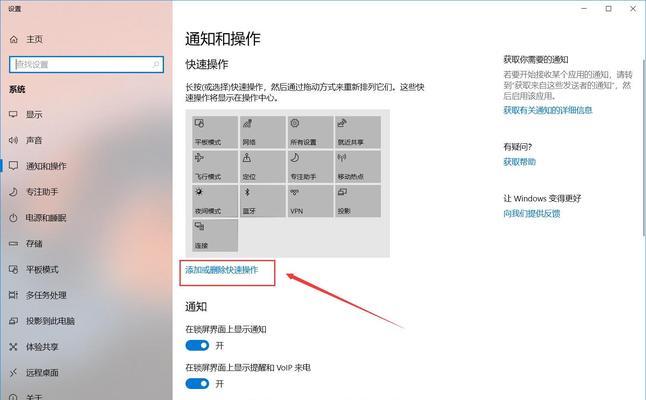The height and width of the screenshot is (400, 646).
Task: Select the 平板模式 quick action tile
Action: (x=215, y=132)
